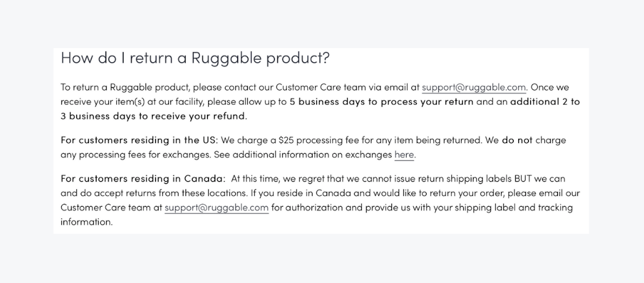The width and height of the screenshot is (644, 283).
Task: Click bold text "3 business days to receive your refund"
Action: [153, 116]
